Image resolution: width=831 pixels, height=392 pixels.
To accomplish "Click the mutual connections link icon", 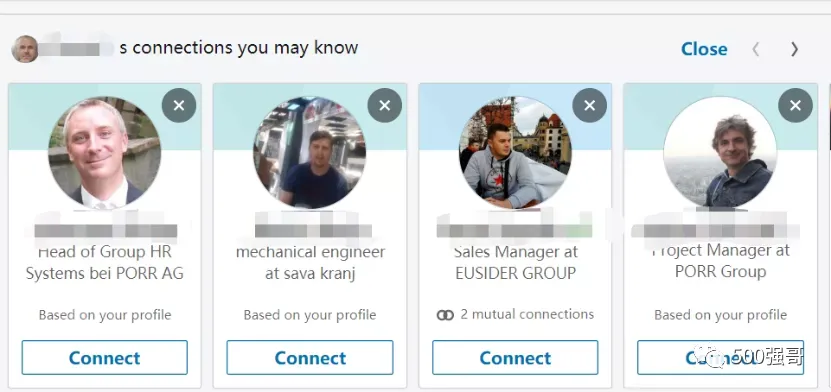I will pos(445,315).
